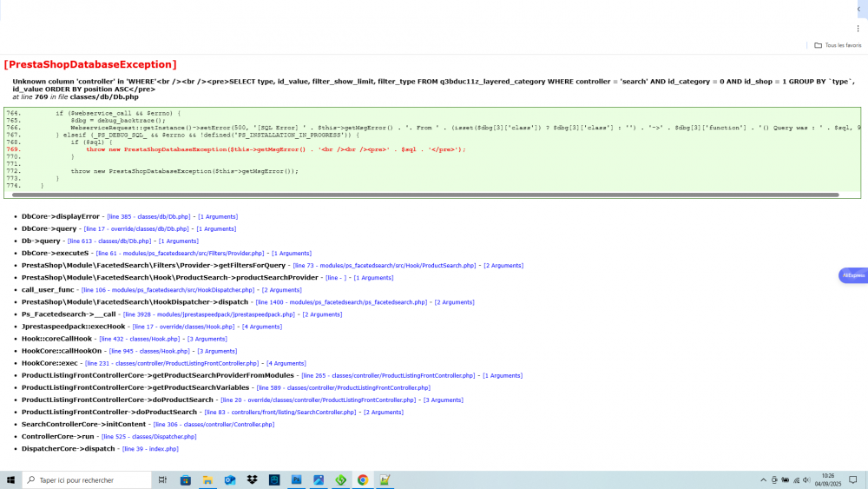Expand arguments for call_user_func
868x489 pixels.
[x=282, y=289]
